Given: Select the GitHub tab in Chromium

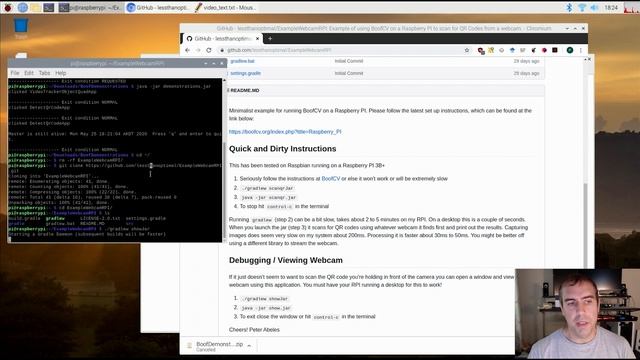Looking at the screenshot, I should (x=222, y=38).
